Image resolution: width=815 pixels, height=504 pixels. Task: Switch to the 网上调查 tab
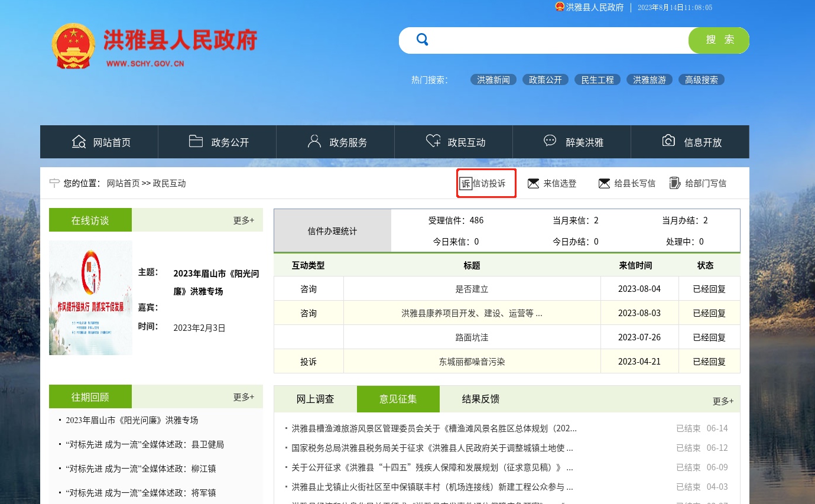[316, 399]
